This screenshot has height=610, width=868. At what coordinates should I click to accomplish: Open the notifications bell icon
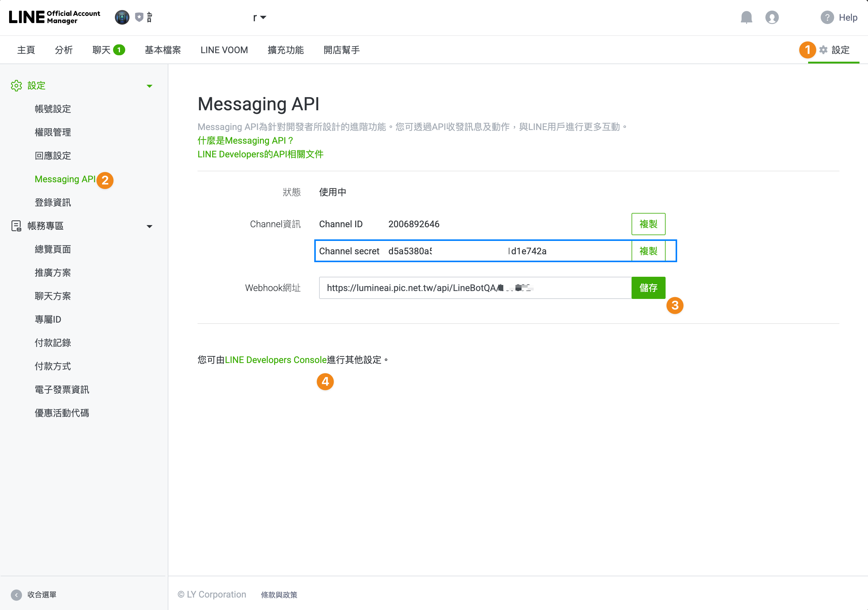coord(746,17)
